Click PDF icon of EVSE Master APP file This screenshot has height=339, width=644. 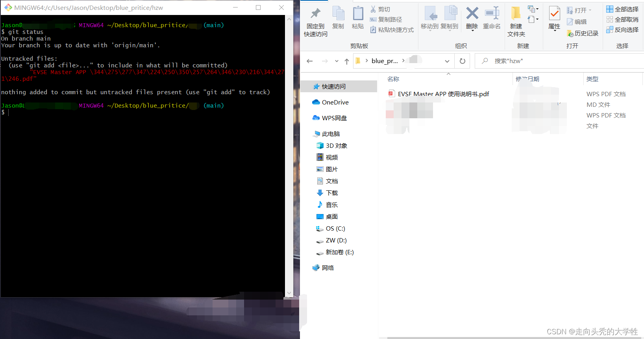(x=391, y=93)
